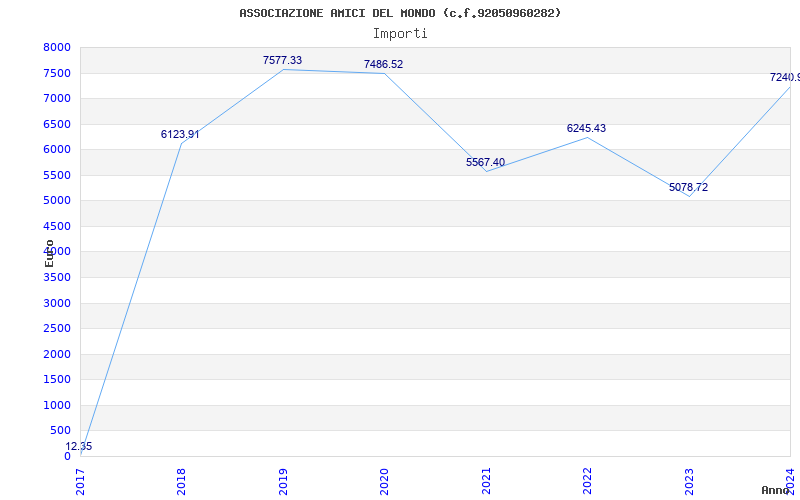Select the 5567.40 data label

[485, 162]
